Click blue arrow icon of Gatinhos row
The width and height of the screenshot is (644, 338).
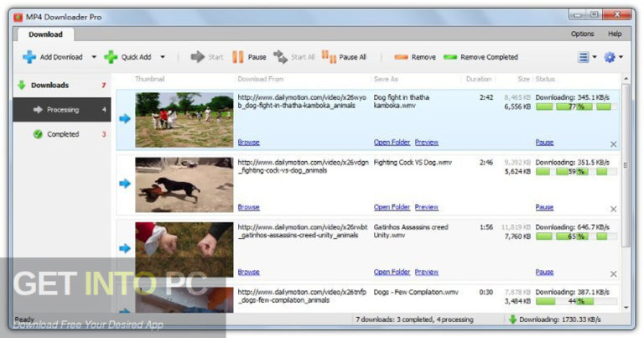pos(125,248)
